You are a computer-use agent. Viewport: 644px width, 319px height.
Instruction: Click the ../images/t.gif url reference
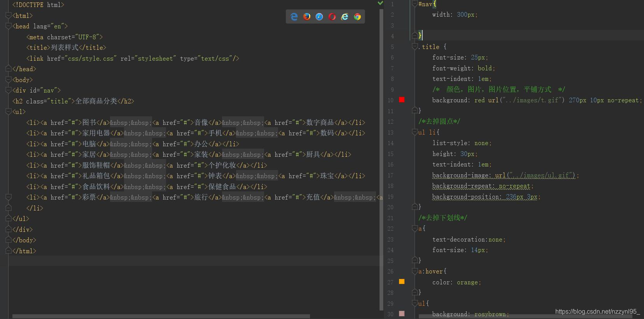click(x=532, y=100)
